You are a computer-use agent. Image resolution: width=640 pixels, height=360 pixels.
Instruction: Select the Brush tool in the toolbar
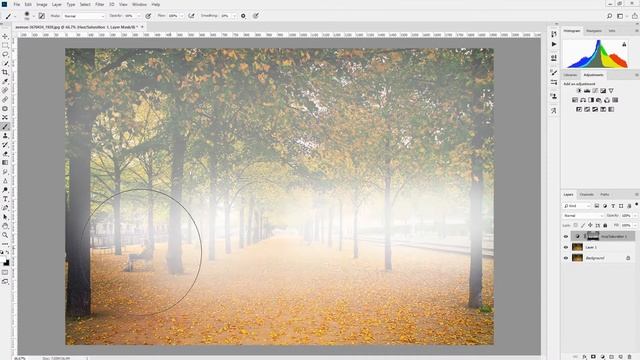(5, 127)
